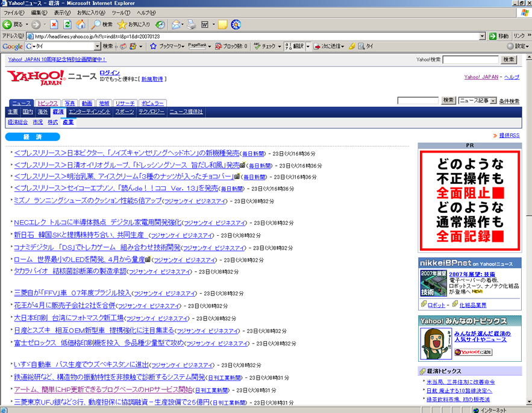Open the Google toolbar 設定 dropdown

click(x=518, y=46)
